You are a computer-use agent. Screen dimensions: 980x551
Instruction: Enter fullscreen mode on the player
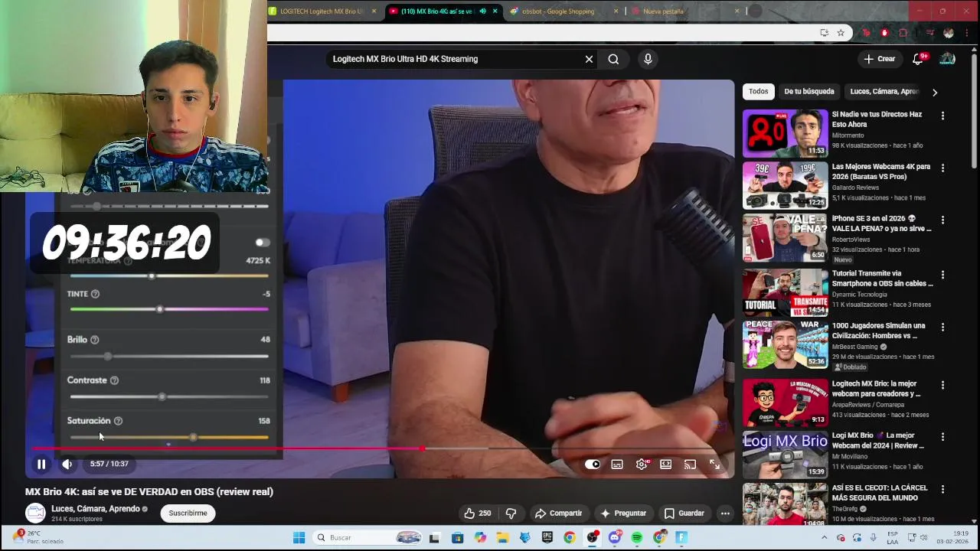click(714, 464)
